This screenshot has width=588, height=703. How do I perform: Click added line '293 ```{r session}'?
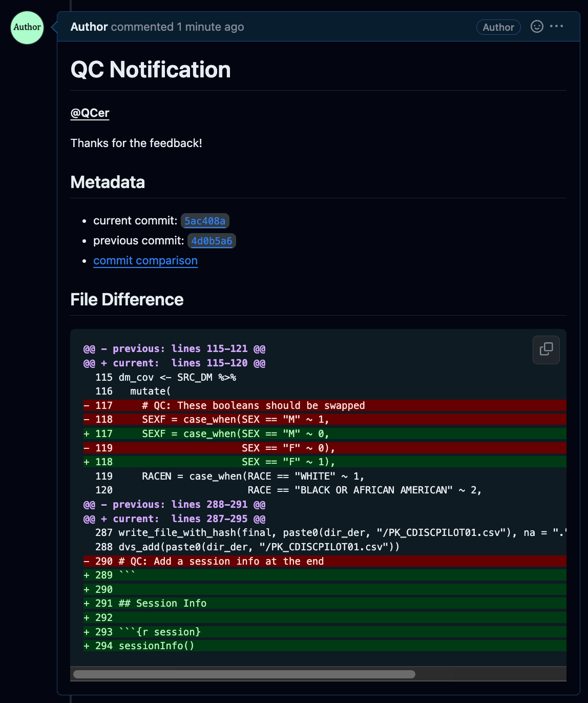(x=325, y=632)
